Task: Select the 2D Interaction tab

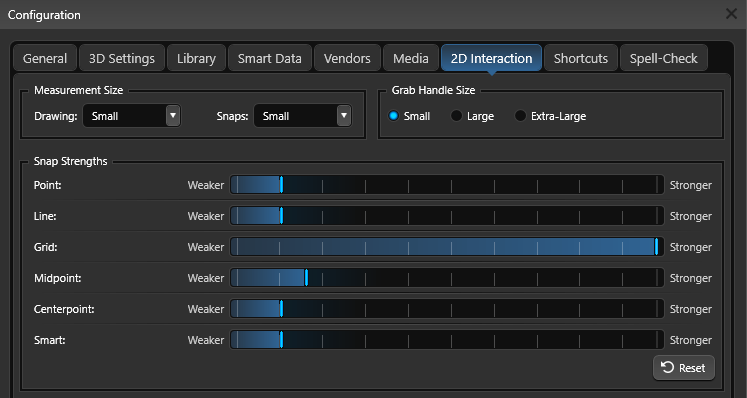Action: 491,58
